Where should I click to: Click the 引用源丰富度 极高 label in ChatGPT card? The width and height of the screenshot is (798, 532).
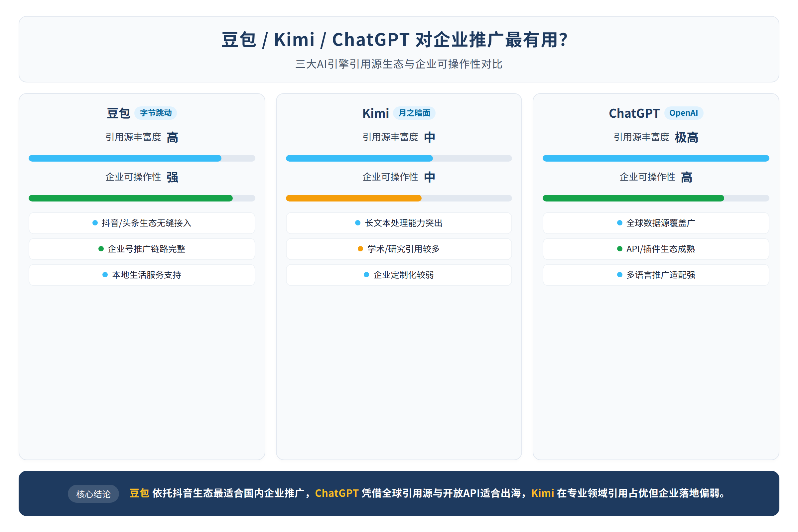(656, 137)
